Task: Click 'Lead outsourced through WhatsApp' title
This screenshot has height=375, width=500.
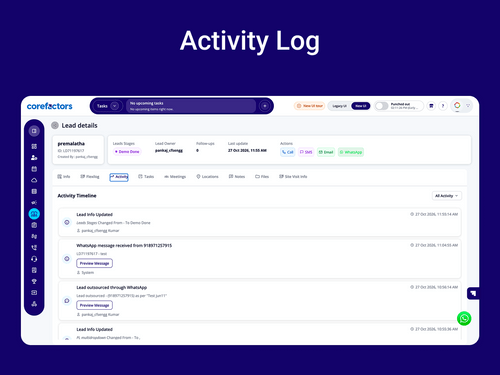Action: pyautogui.click(x=112, y=287)
